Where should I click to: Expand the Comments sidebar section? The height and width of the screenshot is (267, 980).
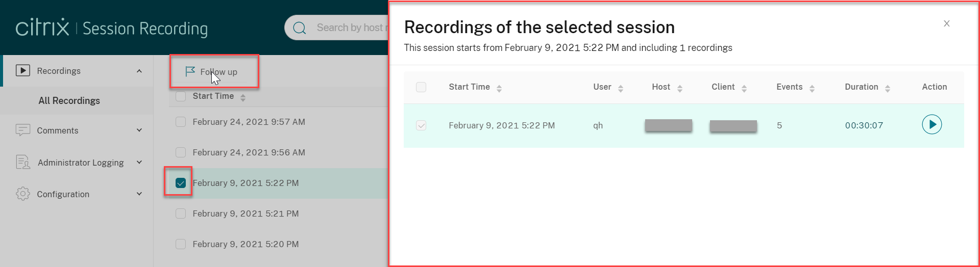tap(139, 130)
